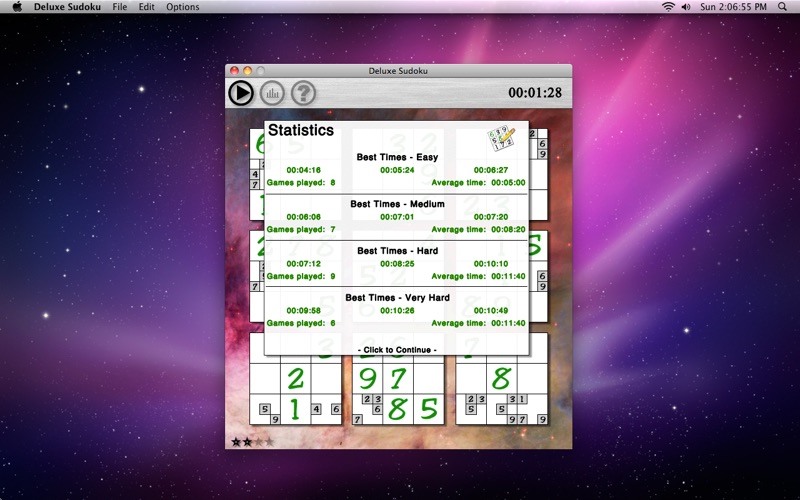Screen dimensions: 800x500
Task: Click the "Best Times - Easy" label
Action: [397, 157]
